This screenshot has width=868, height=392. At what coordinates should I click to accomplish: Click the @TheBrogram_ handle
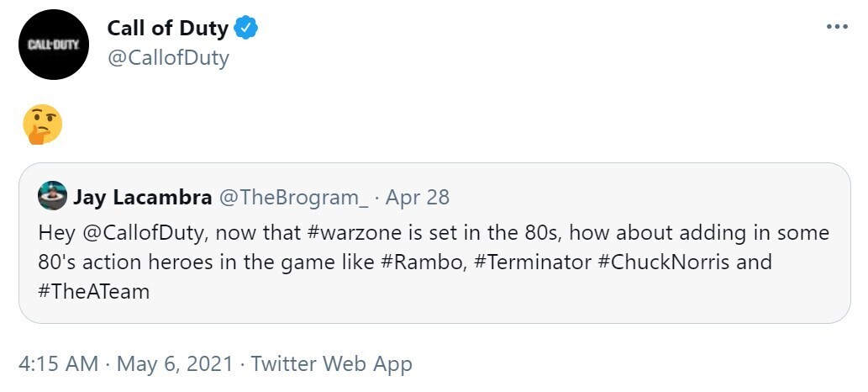[293, 198]
